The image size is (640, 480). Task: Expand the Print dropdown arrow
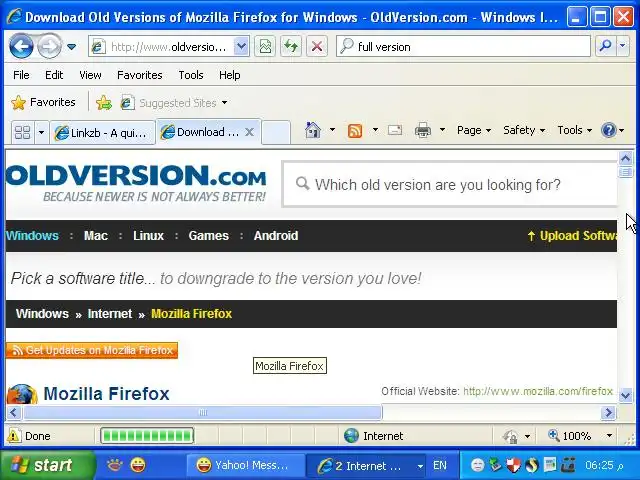pyautogui.click(x=442, y=130)
